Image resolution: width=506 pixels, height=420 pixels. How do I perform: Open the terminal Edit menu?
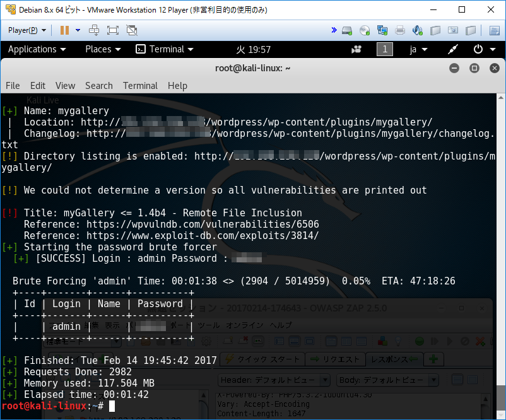coord(38,86)
